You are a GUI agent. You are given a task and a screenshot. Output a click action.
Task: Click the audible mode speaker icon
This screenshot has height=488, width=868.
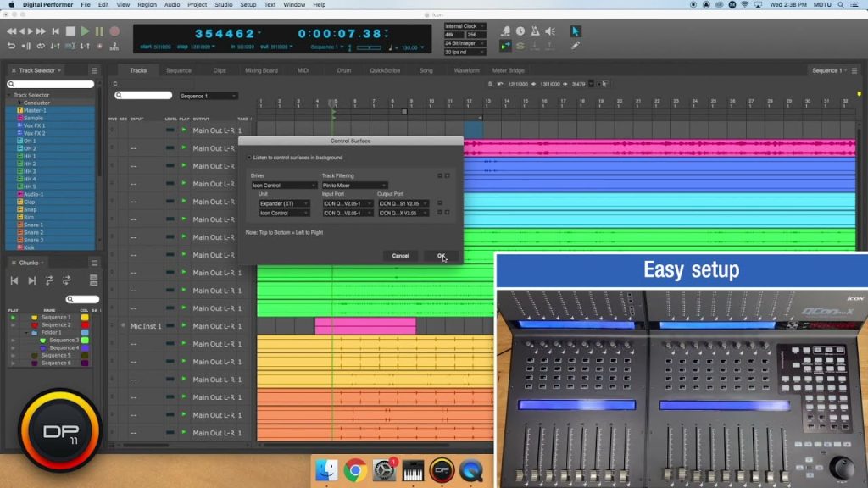point(550,31)
